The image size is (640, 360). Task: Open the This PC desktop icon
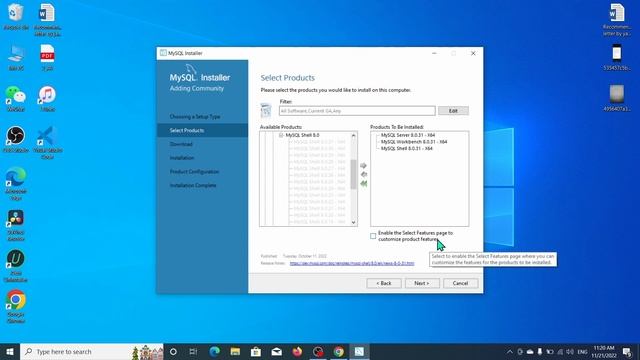(x=16, y=57)
